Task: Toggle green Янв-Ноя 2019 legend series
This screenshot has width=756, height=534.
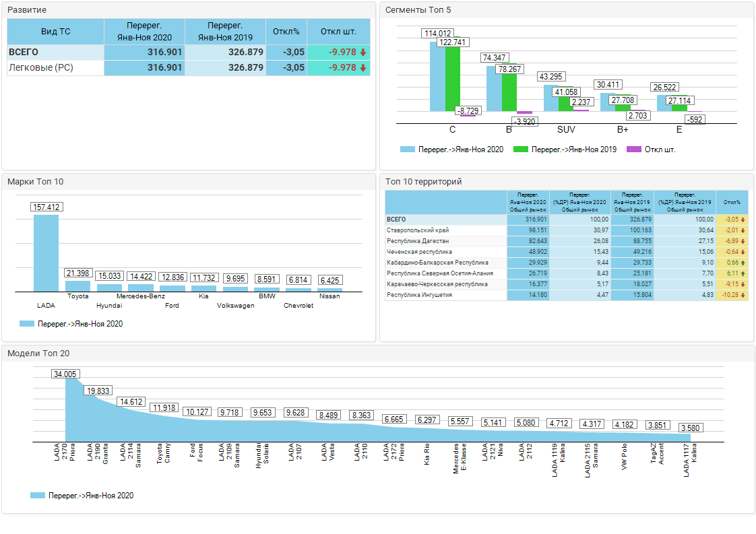Action: click(565, 149)
